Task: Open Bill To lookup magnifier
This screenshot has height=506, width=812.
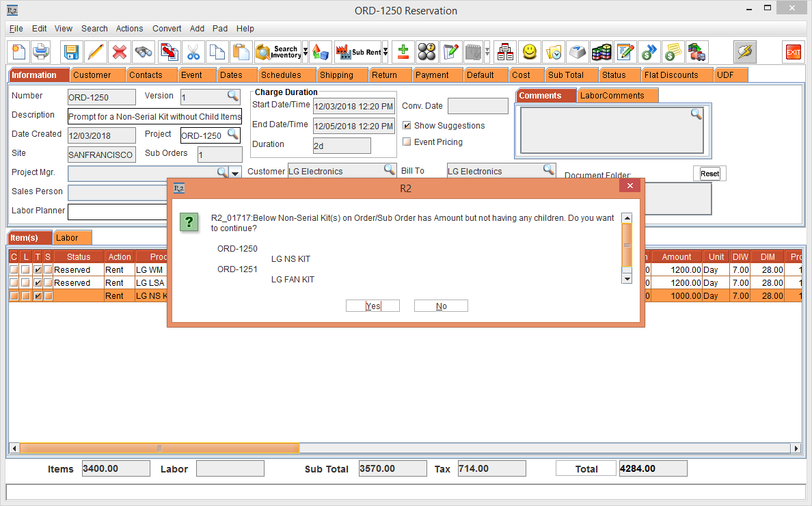Action: click(549, 170)
